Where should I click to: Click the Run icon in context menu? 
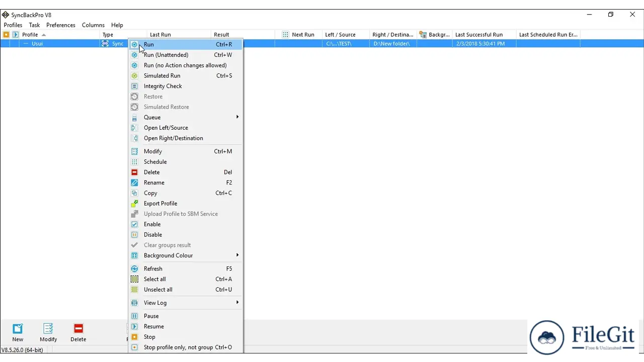coord(134,44)
